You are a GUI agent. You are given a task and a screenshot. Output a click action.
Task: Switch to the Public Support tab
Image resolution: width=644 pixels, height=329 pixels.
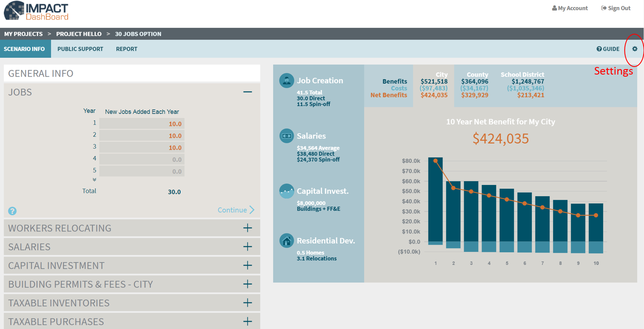coord(80,49)
